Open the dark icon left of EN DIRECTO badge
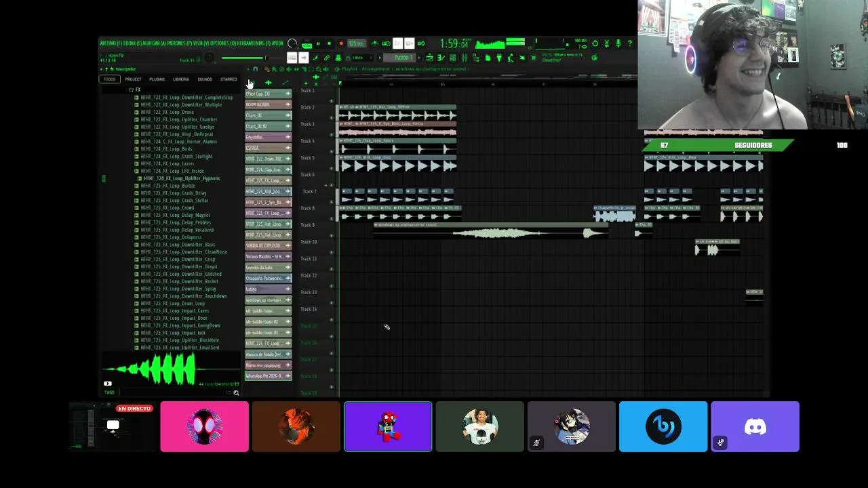 pos(113,426)
